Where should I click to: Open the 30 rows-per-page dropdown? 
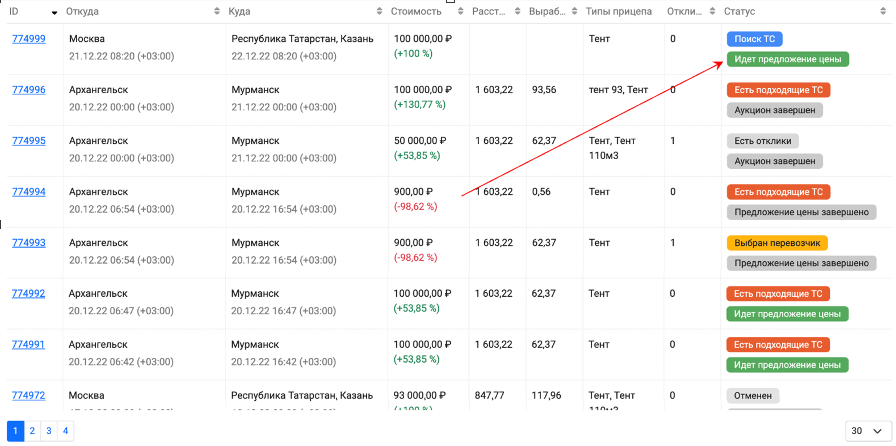point(866,431)
